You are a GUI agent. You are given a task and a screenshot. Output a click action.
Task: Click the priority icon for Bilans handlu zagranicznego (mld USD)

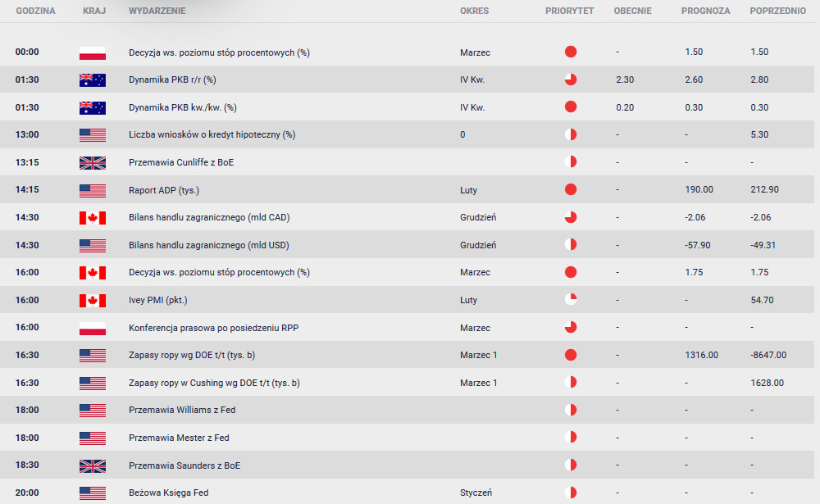[571, 244]
